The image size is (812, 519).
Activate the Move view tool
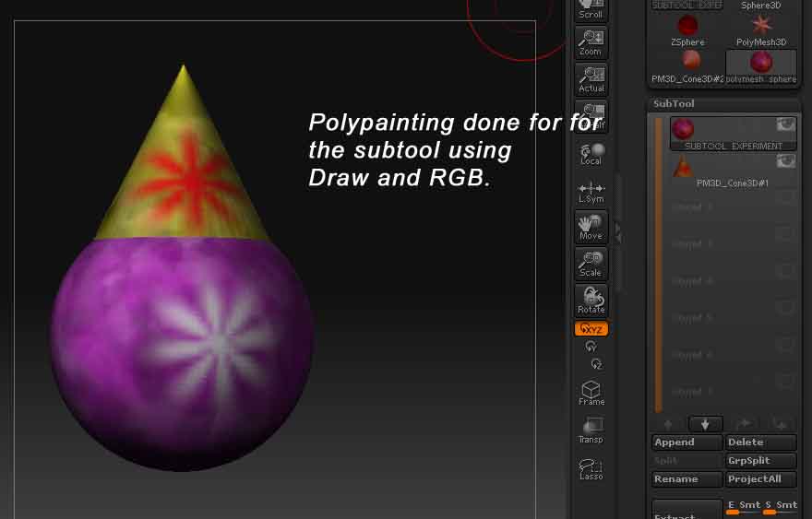point(591,227)
